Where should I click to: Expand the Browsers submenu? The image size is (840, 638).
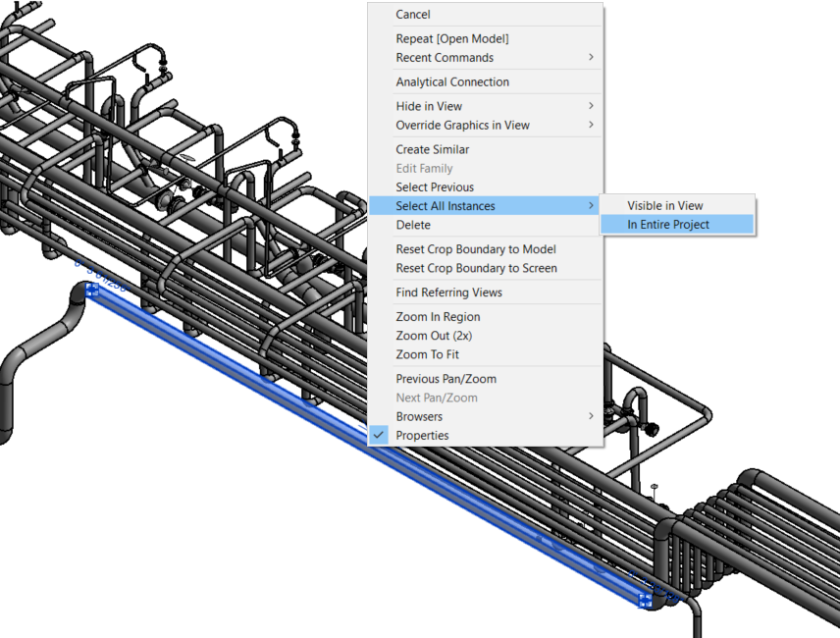419,417
